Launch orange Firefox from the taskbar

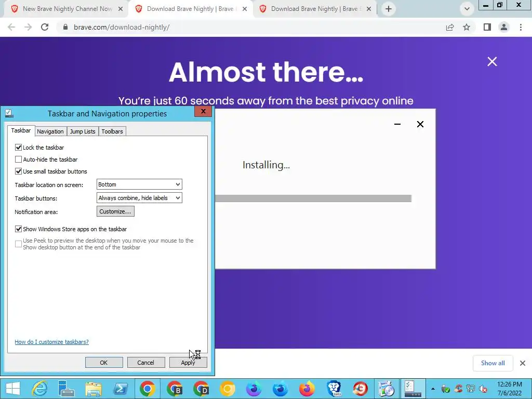[307, 389]
